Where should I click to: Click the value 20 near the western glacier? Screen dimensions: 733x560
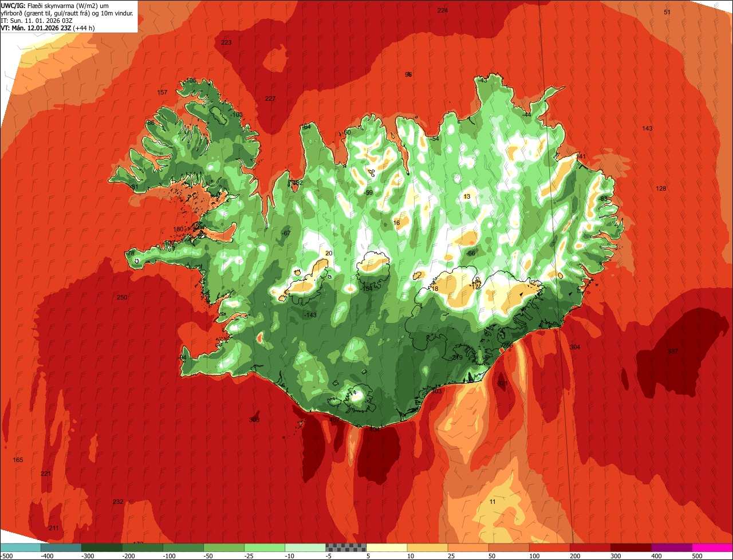point(329,253)
